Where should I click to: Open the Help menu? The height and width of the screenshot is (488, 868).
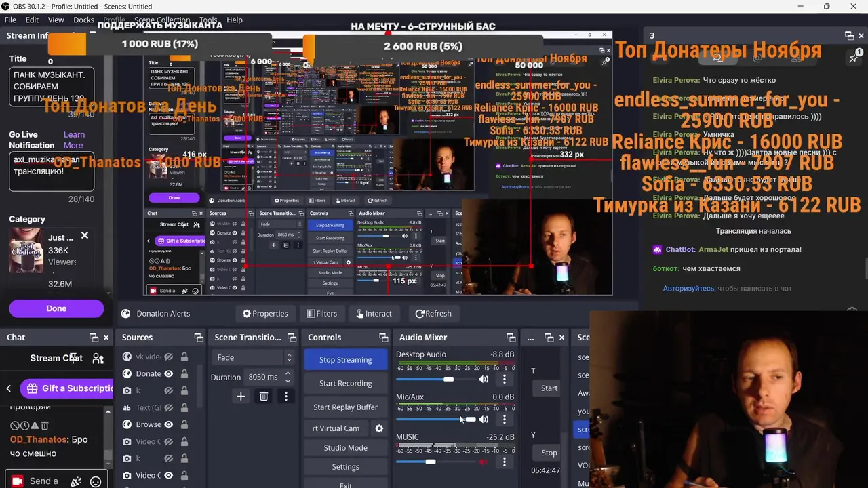pyautogui.click(x=235, y=20)
